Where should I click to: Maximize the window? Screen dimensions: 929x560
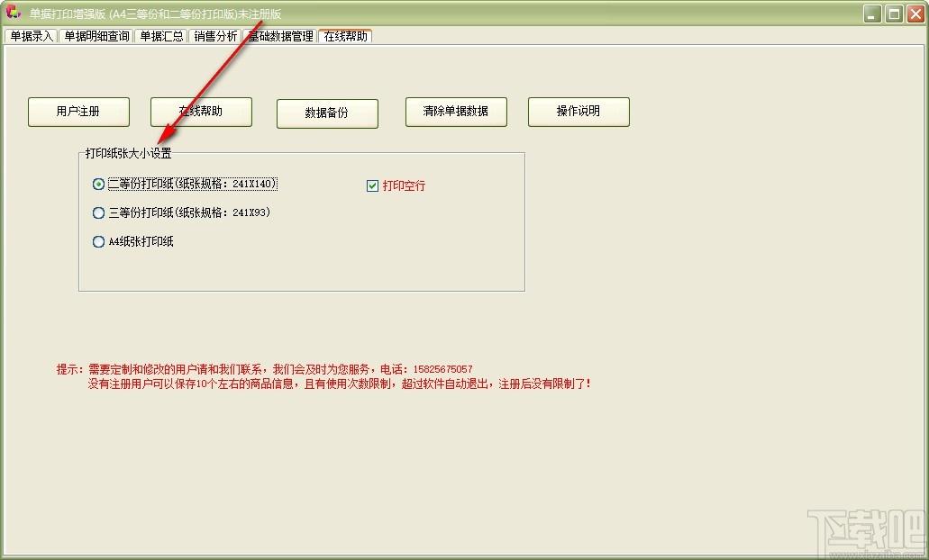click(894, 14)
